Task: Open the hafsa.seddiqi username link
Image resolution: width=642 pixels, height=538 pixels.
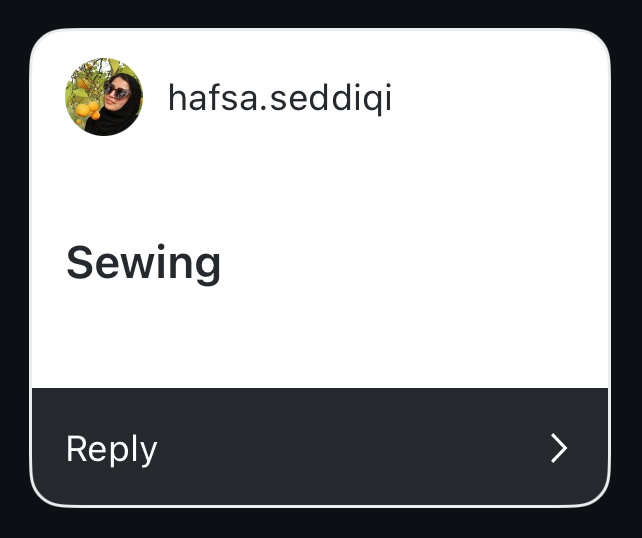Action: (280, 98)
